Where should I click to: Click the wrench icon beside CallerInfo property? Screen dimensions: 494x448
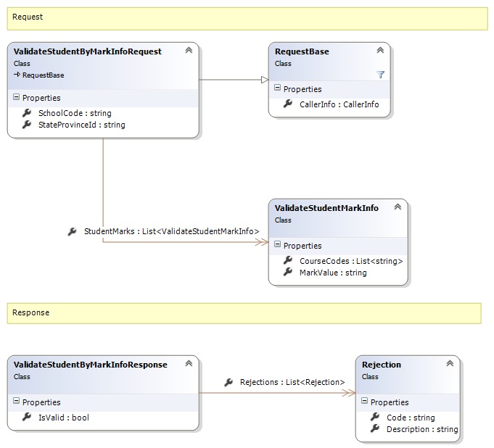coord(288,104)
